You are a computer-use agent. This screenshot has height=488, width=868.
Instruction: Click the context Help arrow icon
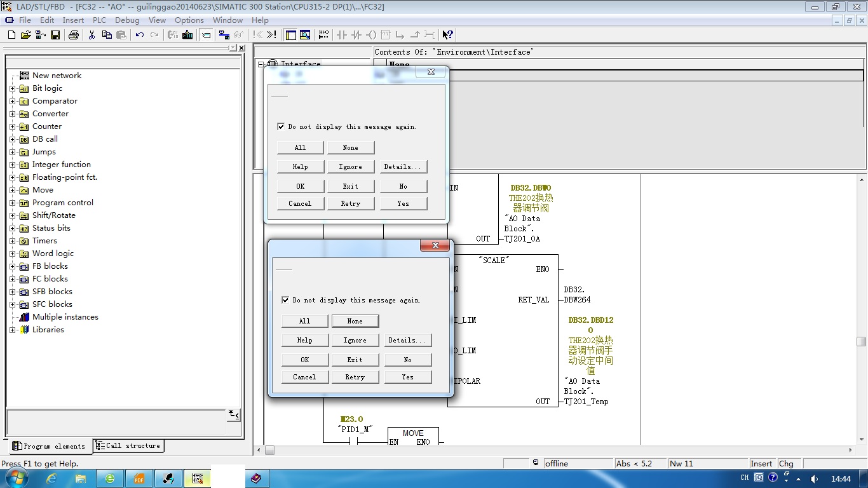coord(447,35)
